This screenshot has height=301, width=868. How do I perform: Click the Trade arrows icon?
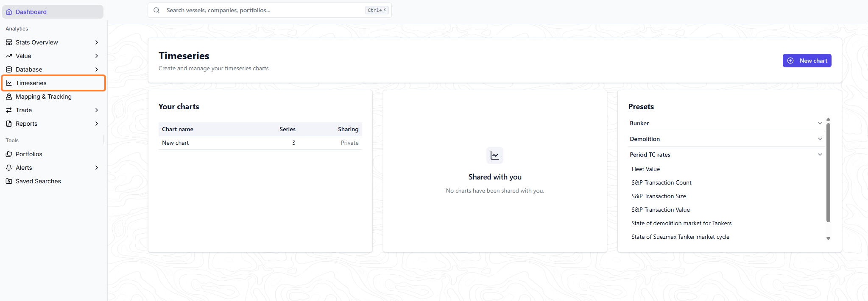click(x=9, y=110)
